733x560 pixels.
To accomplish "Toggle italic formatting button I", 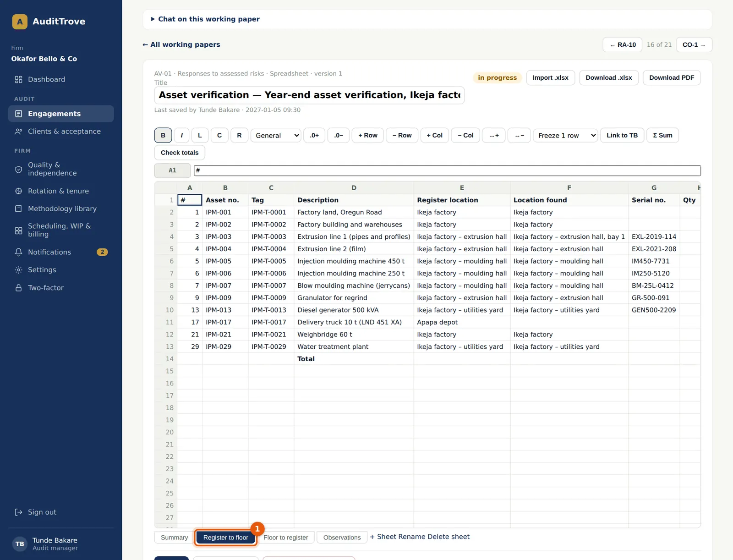I will click(182, 135).
